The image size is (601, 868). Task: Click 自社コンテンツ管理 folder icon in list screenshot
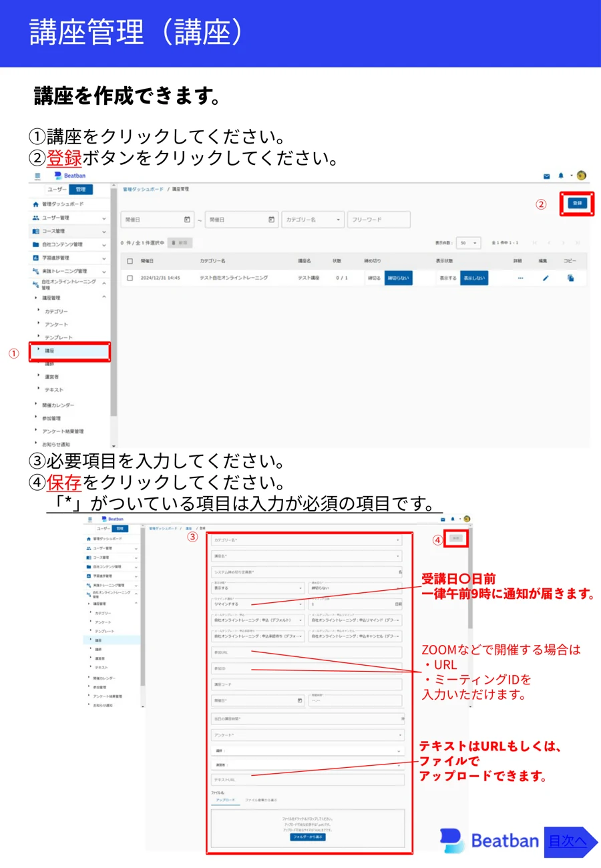click(36, 244)
